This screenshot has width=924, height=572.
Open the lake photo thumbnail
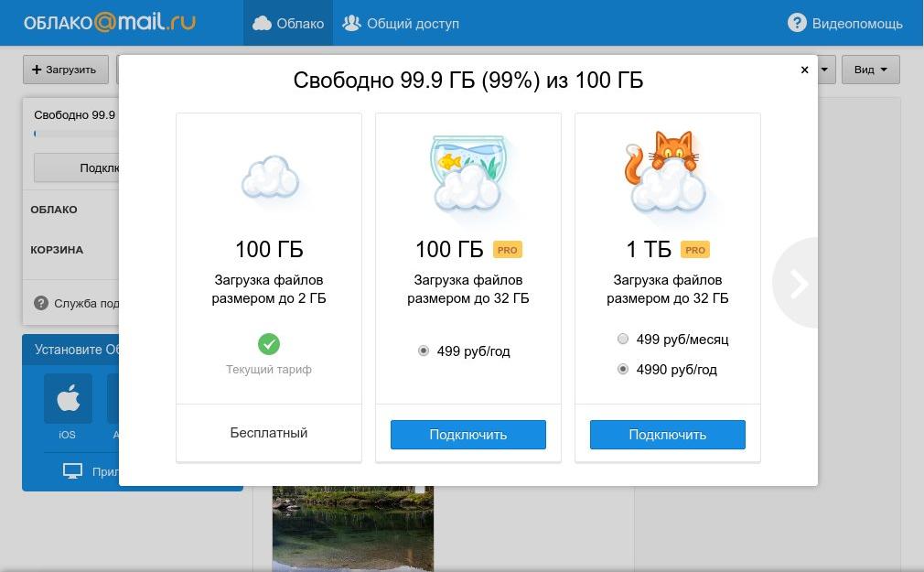point(352,528)
